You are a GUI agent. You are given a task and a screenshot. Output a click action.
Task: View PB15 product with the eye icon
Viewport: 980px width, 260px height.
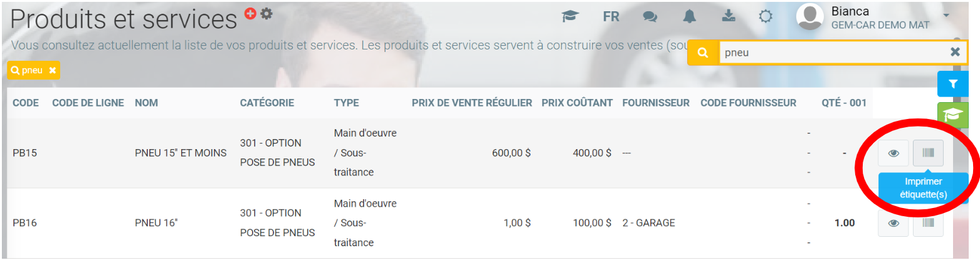[893, 153]
